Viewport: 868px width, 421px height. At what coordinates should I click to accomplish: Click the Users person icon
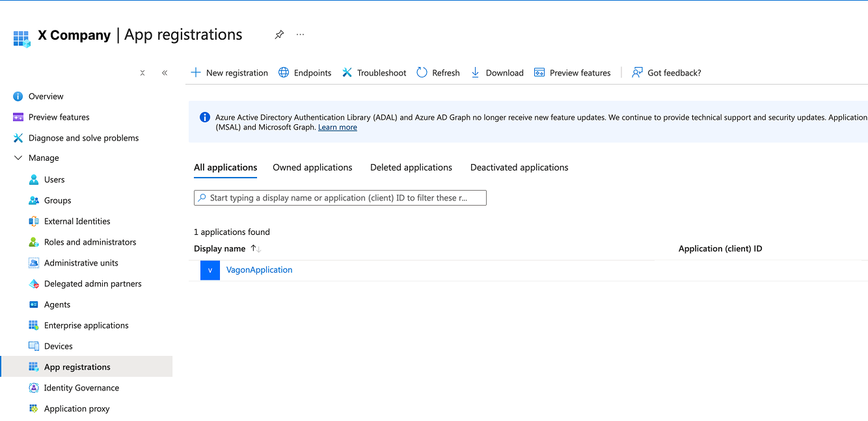(34, 180)
